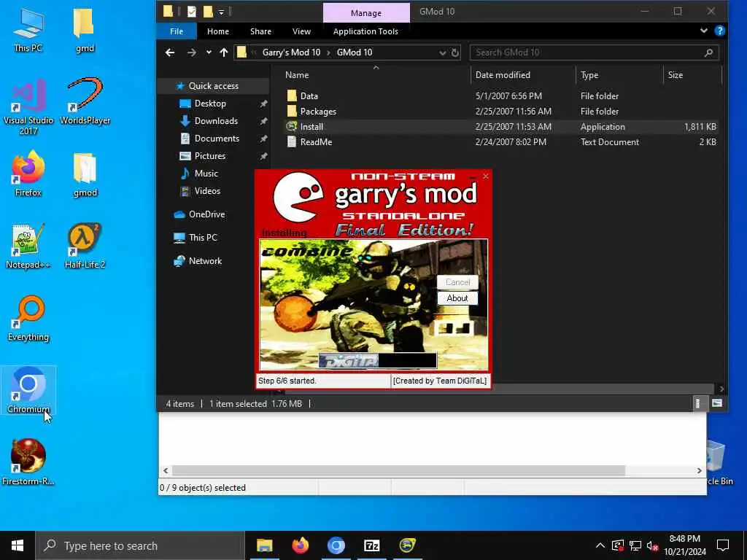Viewport: 747px width, 560px height.
Task: Launch Notepad++ desktop shortcut
Action: [28, 246]
